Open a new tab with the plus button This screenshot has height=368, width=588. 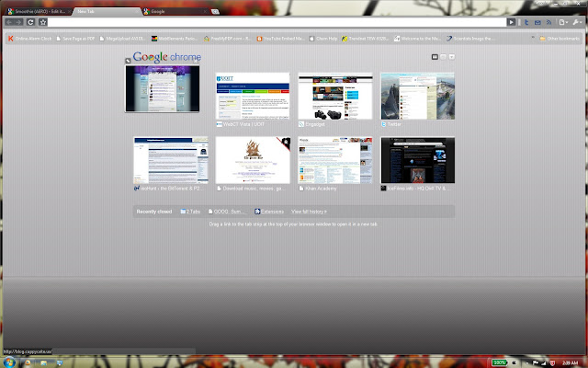pos(215,12)
